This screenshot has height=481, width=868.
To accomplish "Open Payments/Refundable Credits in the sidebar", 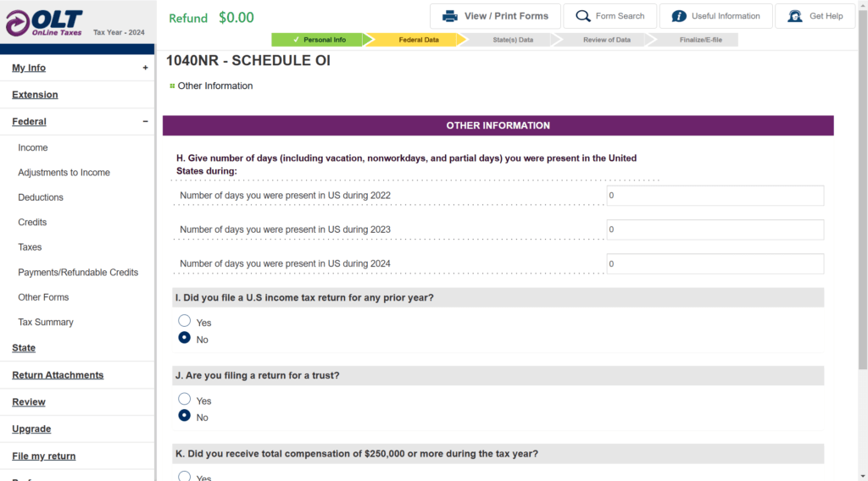I will pos(78,272).
